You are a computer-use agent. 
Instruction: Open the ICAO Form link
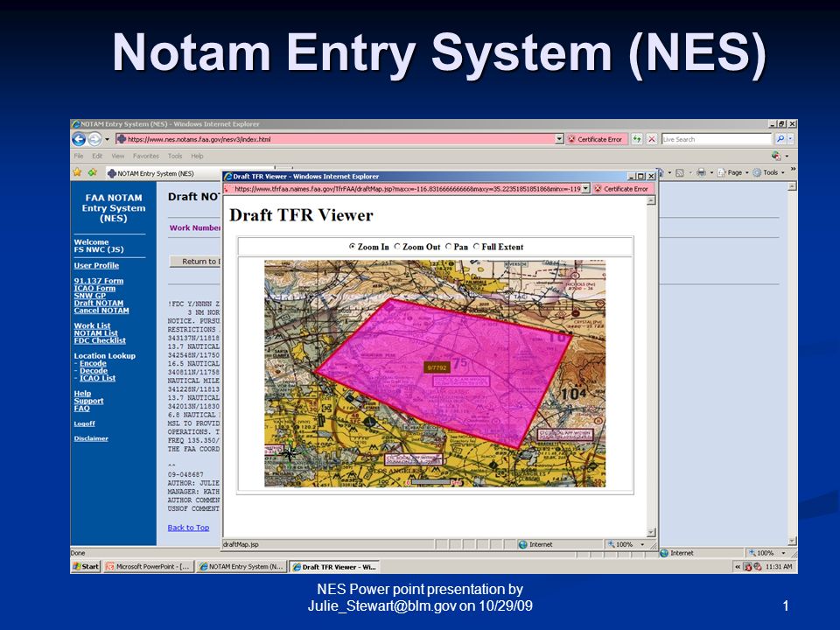(94, 288)
